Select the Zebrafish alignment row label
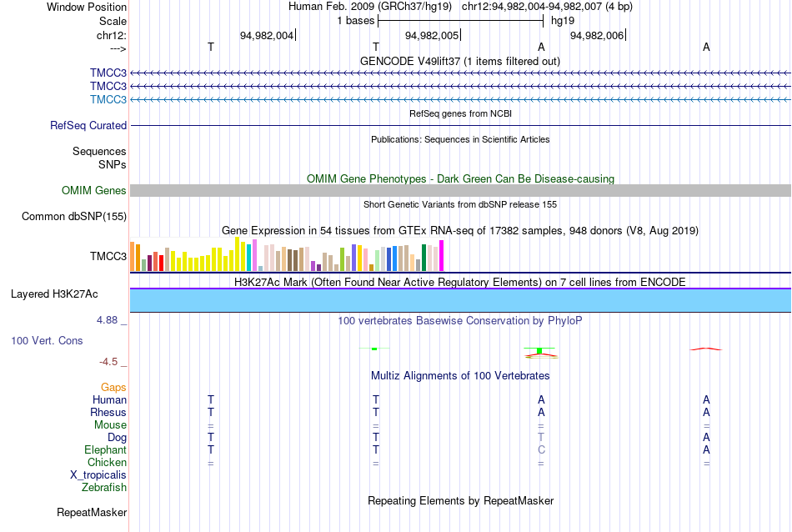792x532 pixels. click(x=104, y=488)
